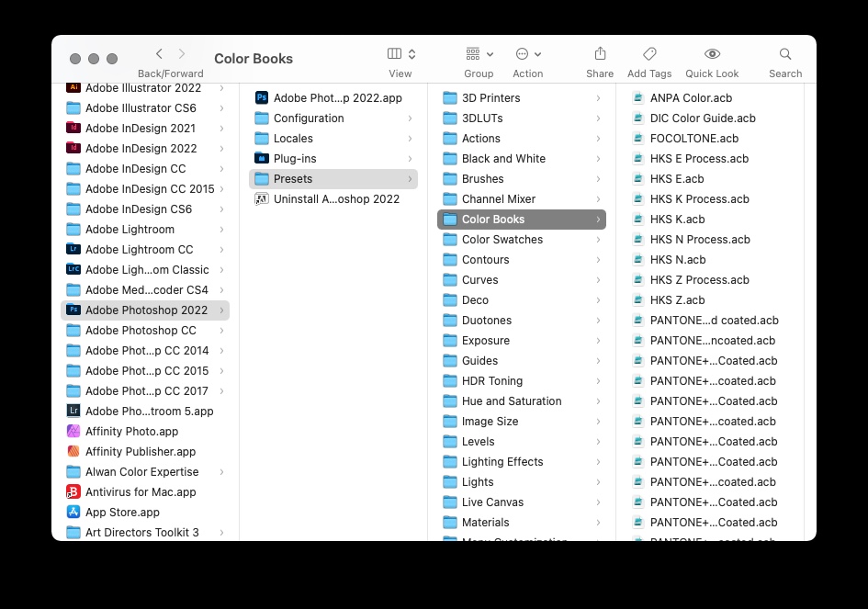Select the HDR Toning folder
The height and width of the screenshot is (609, 868).
click(x=522, y=381)
